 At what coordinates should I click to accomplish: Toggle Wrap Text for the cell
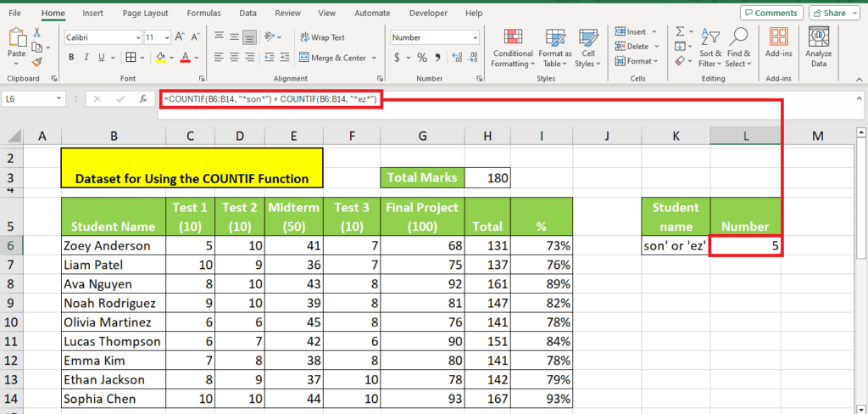click(321, 37)
